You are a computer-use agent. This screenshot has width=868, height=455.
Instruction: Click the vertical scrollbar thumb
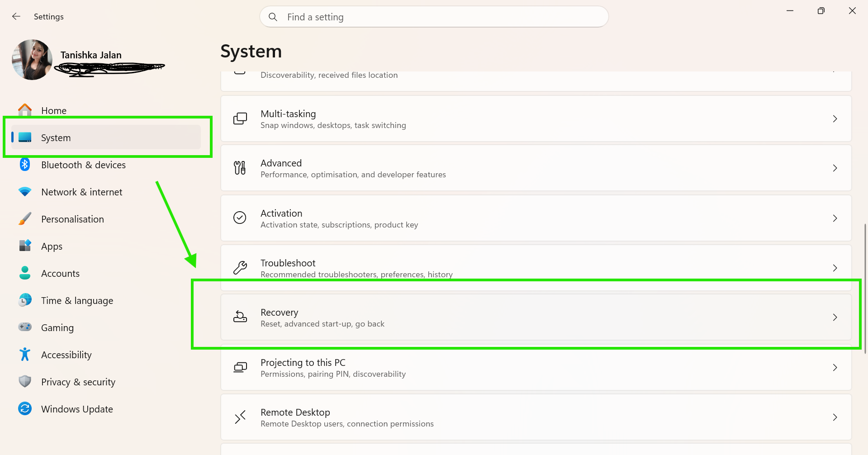(865, 288)
